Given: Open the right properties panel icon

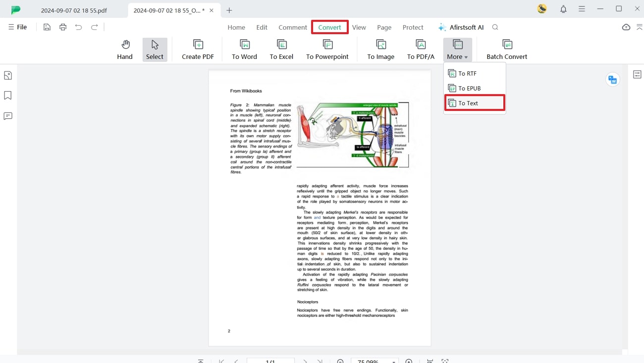Looking at the screenshot, I should [637, 75].
